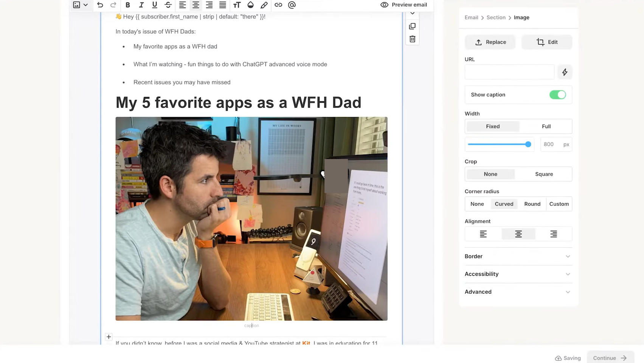This screenshot has height=363, width=644.
Task: Apply strikethrough formatting
Action: coord(168,5)
